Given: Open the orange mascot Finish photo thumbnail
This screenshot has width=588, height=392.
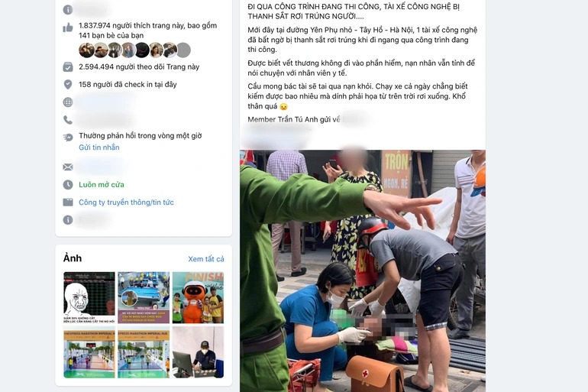Looking at the screenshot, I should (198, 297).
